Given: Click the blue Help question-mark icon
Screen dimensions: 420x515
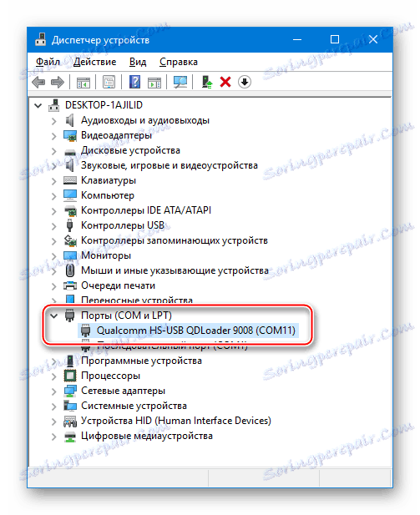Looking at the screenshot, I should pos(134,82).
